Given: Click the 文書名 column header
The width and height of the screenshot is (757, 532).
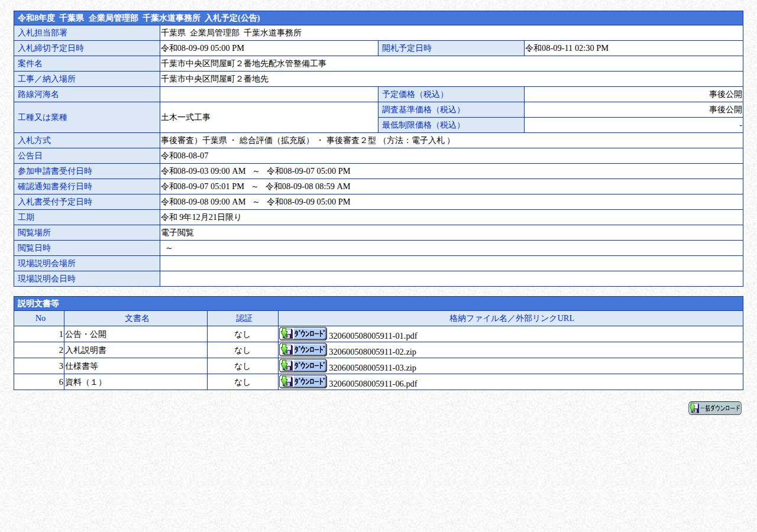Looking at the screenshot, I should [137, 318].
